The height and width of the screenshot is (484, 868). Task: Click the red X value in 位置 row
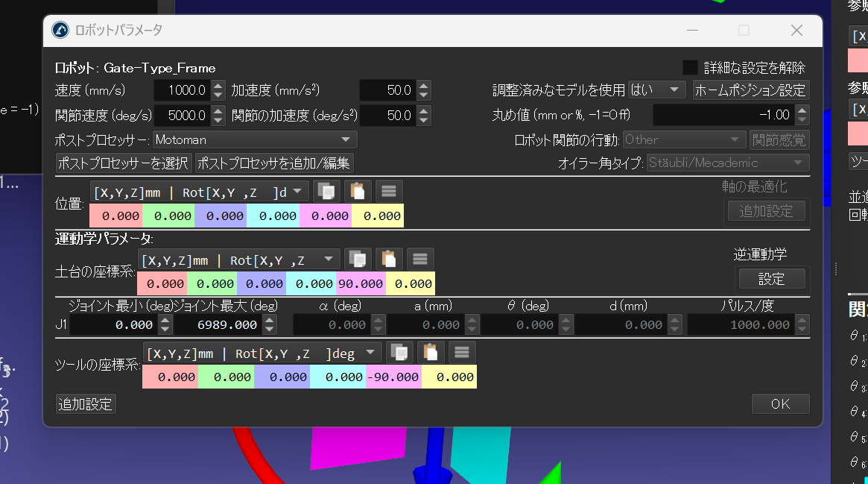tap(115, 216)
